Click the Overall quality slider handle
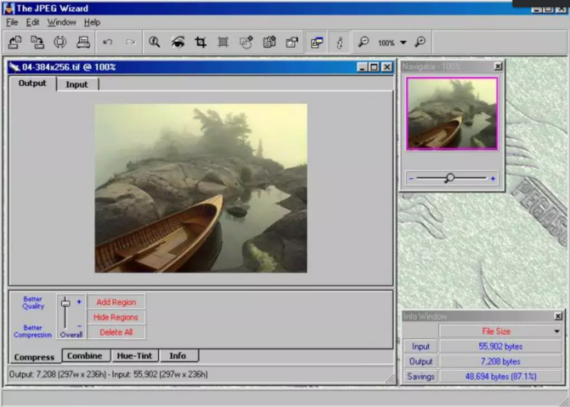This screenshot has width=570, height=407. click(65, 303)
